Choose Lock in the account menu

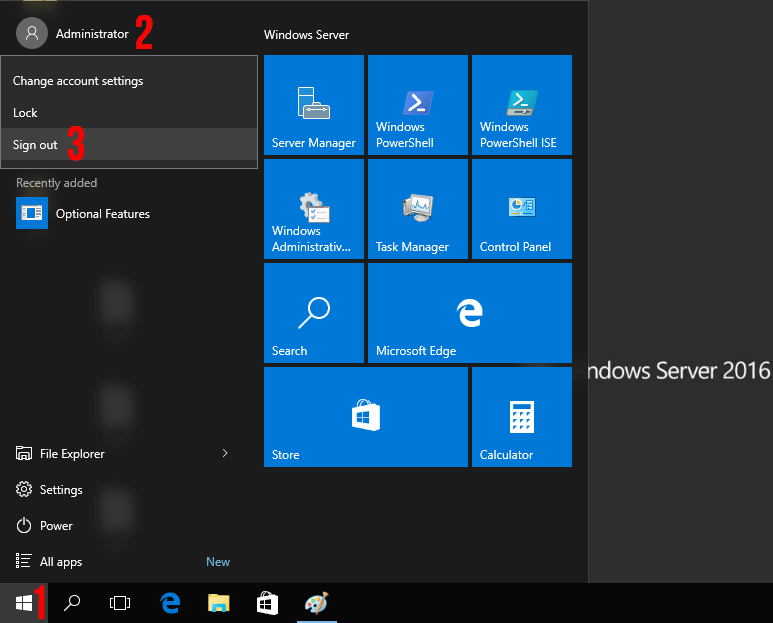[129, 112]
